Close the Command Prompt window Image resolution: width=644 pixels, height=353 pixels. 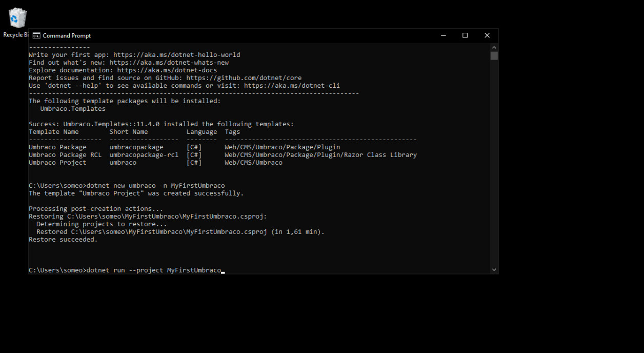tap(487, 35)
